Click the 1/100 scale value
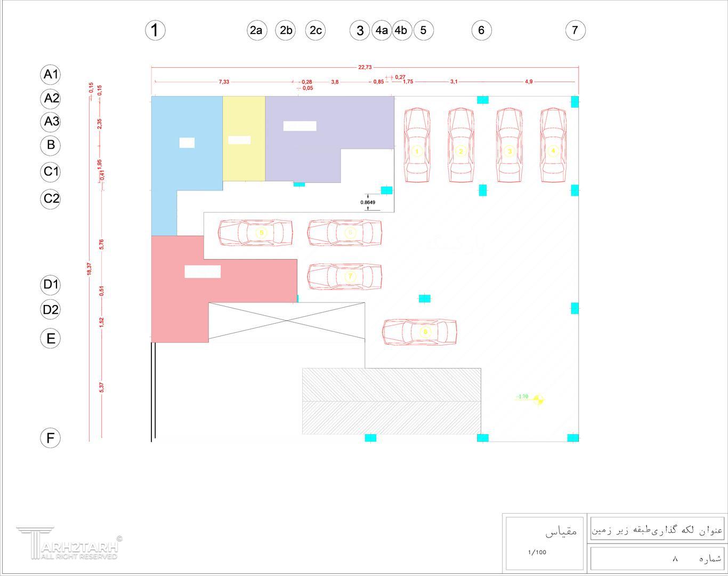728x576 pixels. tap(537, 552)
